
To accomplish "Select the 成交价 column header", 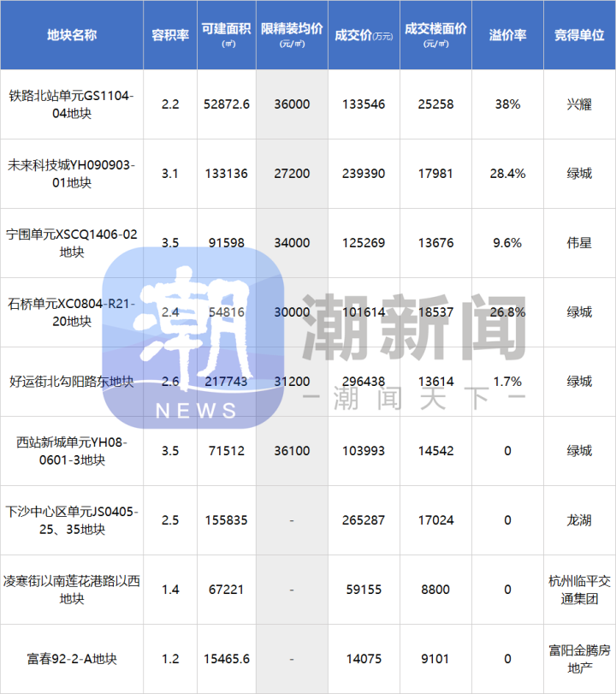I will [x=364, y=35].
